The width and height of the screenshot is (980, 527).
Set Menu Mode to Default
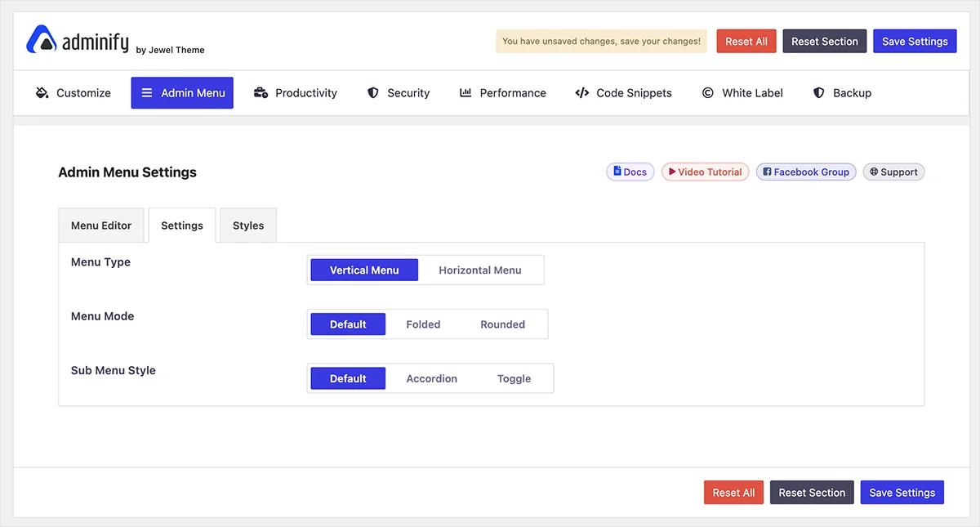[x=348, y=324]
